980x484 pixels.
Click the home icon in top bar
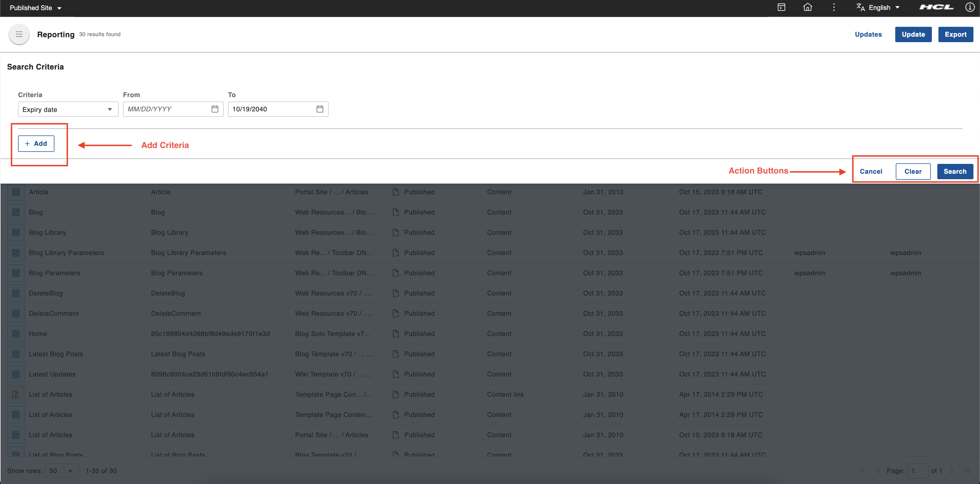(x=807, y=7)
